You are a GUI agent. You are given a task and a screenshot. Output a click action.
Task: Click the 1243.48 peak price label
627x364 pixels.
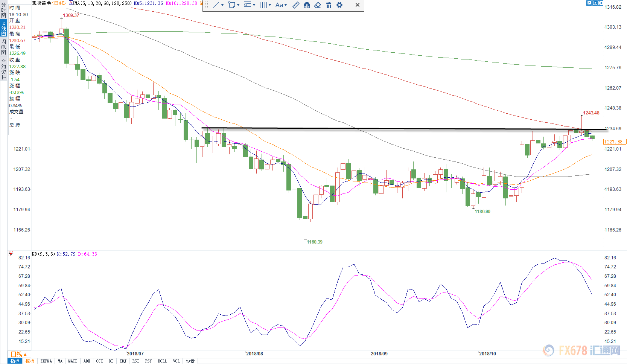click(591, 113)
